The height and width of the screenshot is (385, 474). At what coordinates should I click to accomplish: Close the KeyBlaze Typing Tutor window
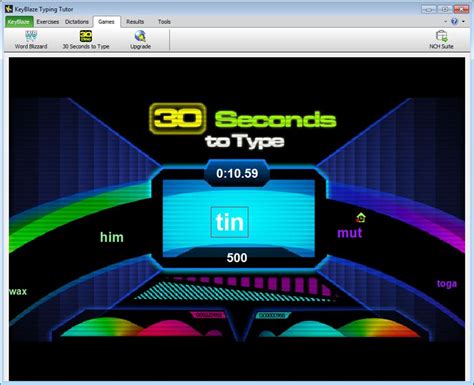[x=461, y=9]
